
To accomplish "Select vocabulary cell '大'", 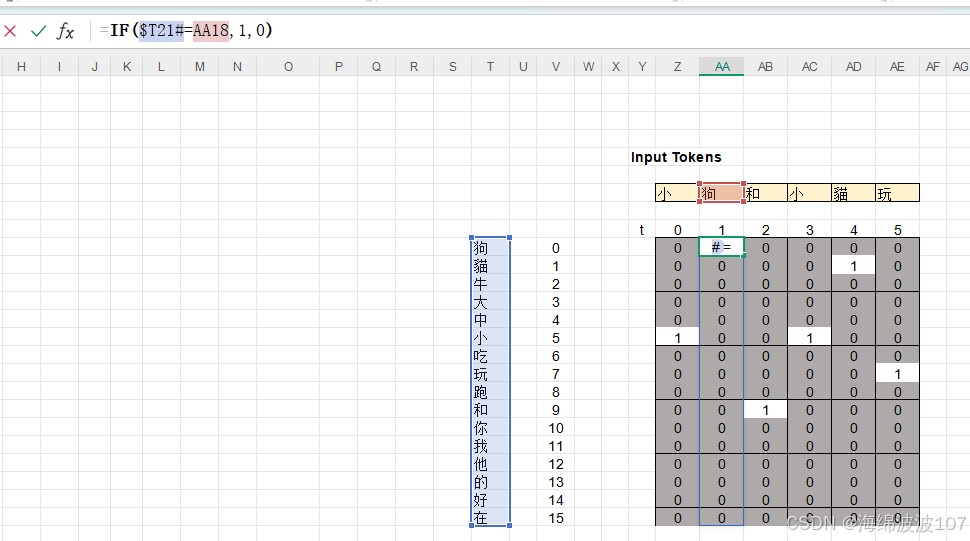I will pyautogui.click(x=490, y=302).
